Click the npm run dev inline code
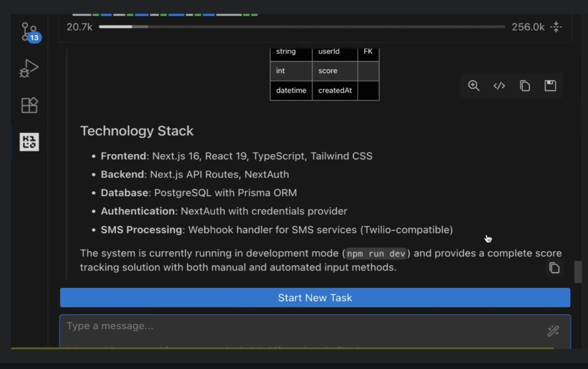This screenshot has width=588, height=369. [x=377, y=254]
